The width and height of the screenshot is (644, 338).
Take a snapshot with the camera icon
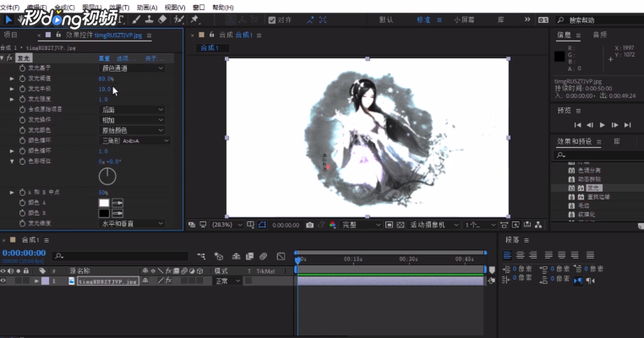pyautogui.click(x=309, y=225)
